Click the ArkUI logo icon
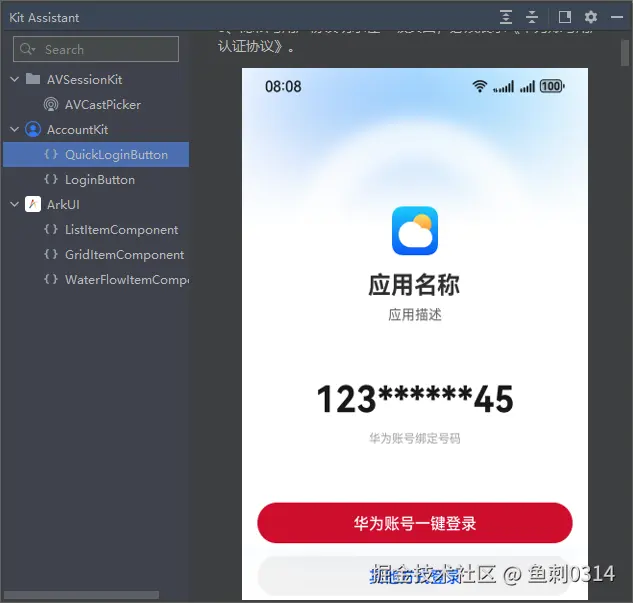Image resolution: width=633 pixels, height=603 pixels. [33, 204]
